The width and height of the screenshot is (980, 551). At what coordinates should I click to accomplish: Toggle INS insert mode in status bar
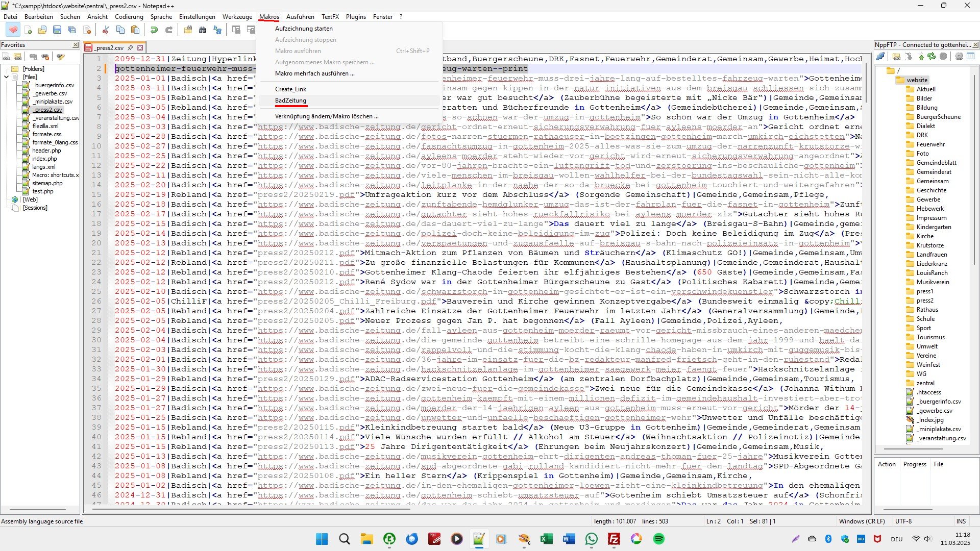[961, 521]
